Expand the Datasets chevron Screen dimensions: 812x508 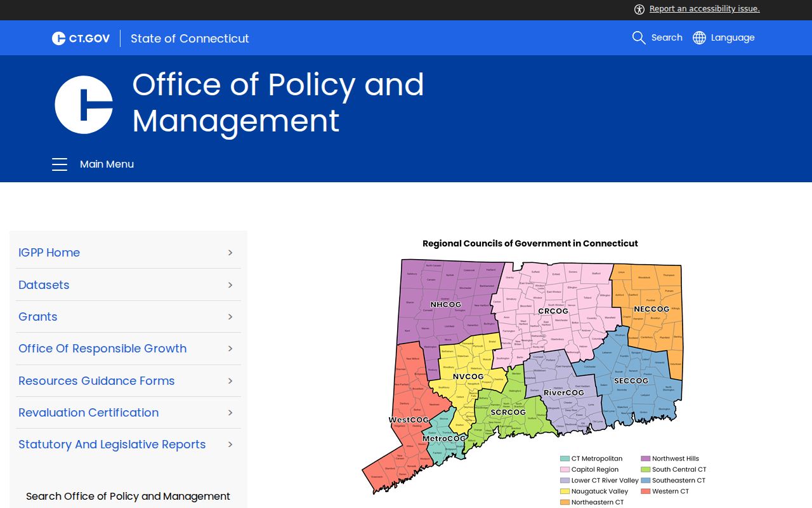(230, 285)
